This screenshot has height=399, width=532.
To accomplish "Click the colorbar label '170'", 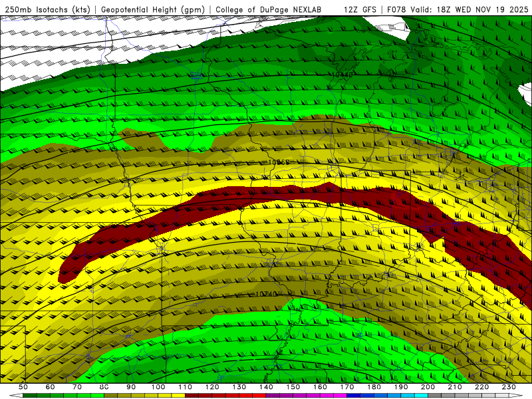I will [347, 387].
